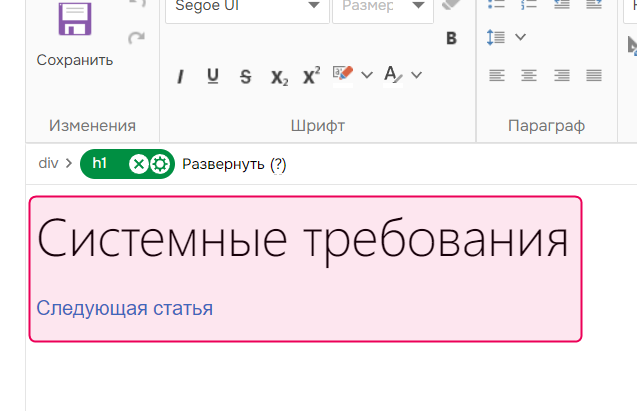Screen dimensions: 637x411
Task: Click the font color A icon
Action: (393, 75)
